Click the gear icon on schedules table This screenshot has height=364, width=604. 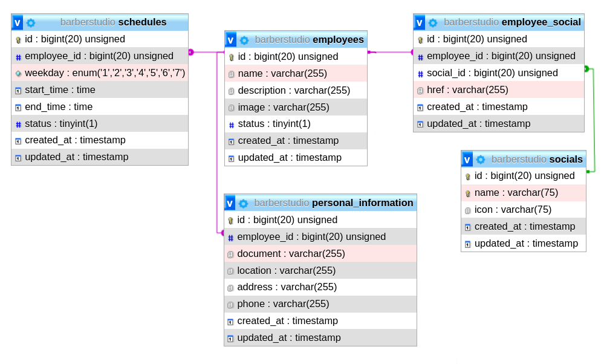pos(31,22)
